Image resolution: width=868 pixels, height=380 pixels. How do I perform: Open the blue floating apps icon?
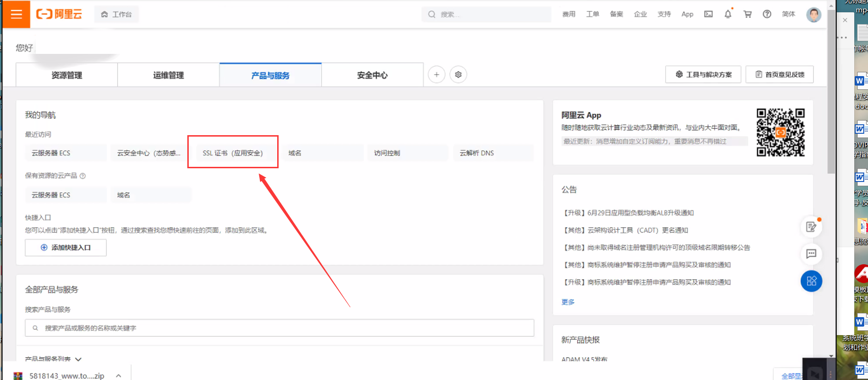[811, 281]
